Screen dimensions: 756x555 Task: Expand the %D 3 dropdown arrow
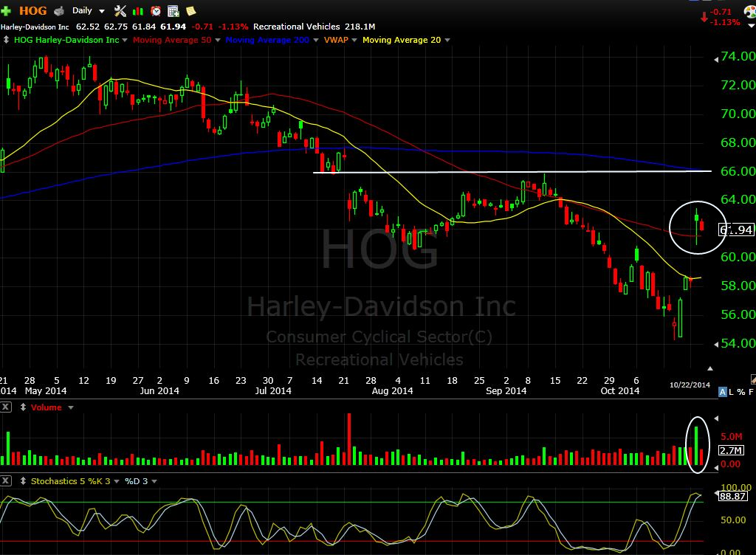click(154, 481)
